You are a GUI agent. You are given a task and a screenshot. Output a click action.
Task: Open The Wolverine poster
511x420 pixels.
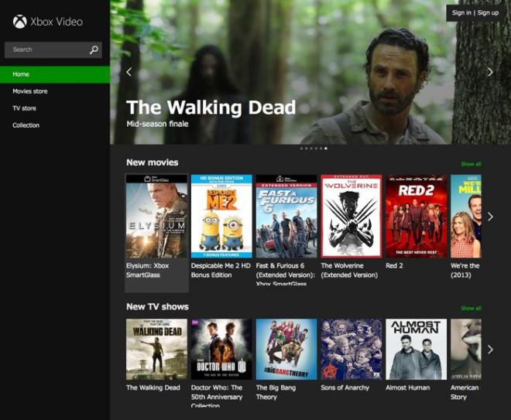click(x=352, y=217)
